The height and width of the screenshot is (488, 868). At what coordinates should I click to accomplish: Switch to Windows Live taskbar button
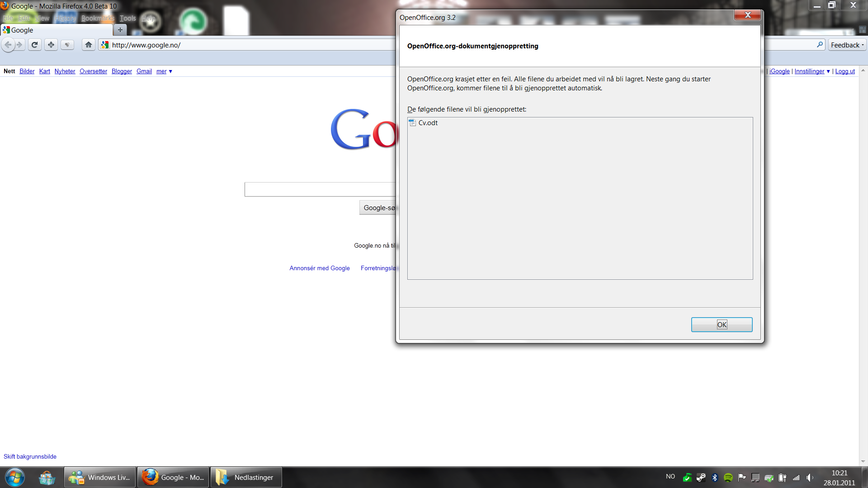coord(100,477)
